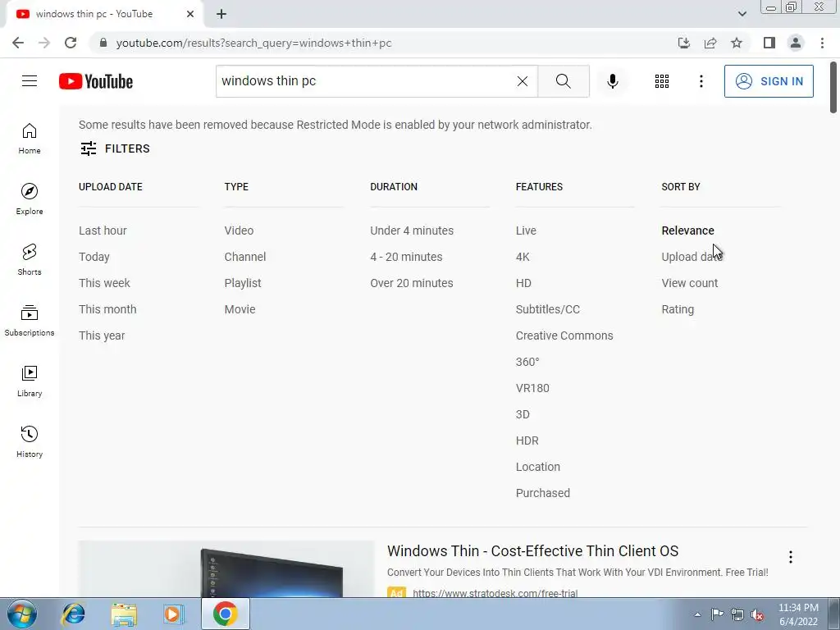This screenshot has height=630, width=840.
Task: Clear the search box with X
Action: (523, 81)
